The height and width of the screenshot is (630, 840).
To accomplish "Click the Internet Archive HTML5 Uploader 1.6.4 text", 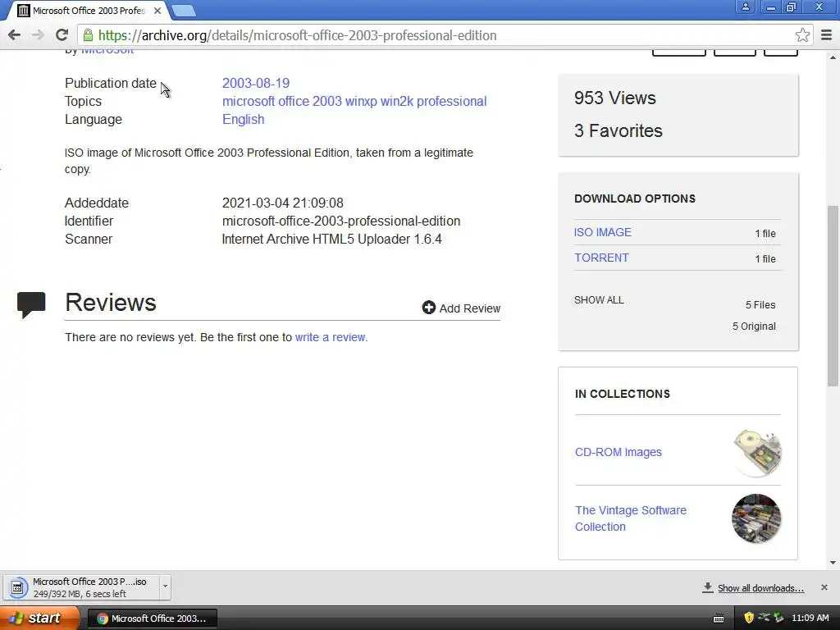I will point(331,239).
